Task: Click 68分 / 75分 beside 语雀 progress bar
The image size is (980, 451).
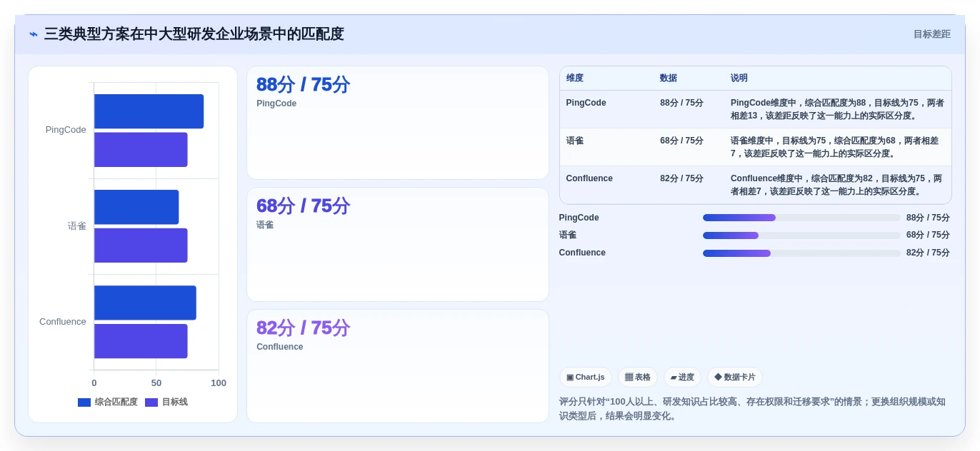Action: coord(928,235)
